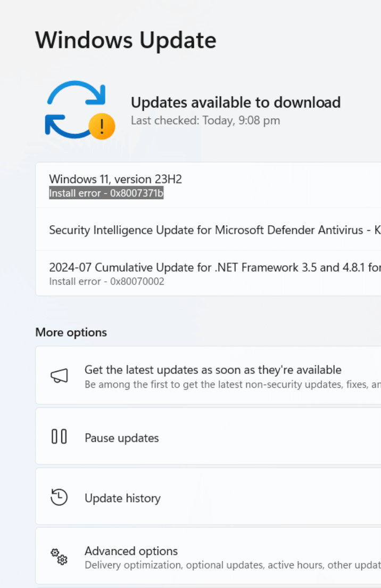Open 'Get the latest updates as soon as available'

point(213,370)
